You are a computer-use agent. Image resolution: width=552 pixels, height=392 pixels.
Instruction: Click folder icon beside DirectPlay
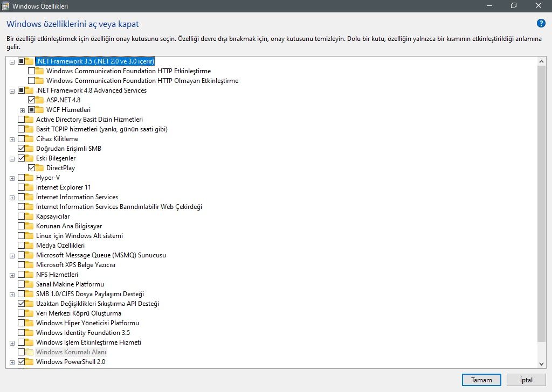point(39,168)
